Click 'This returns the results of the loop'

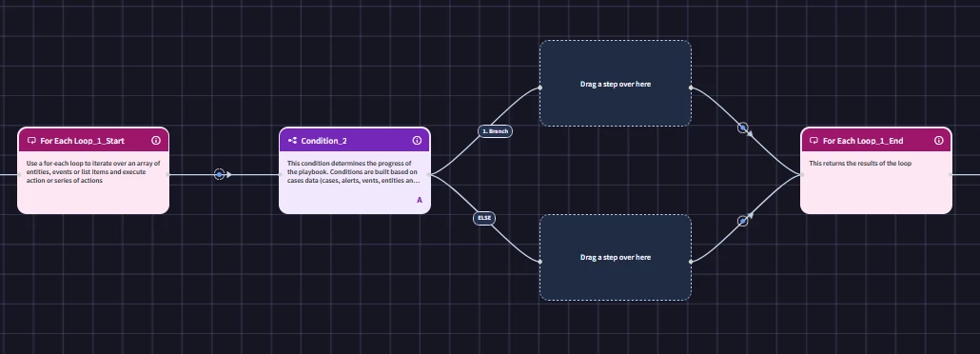860,164
